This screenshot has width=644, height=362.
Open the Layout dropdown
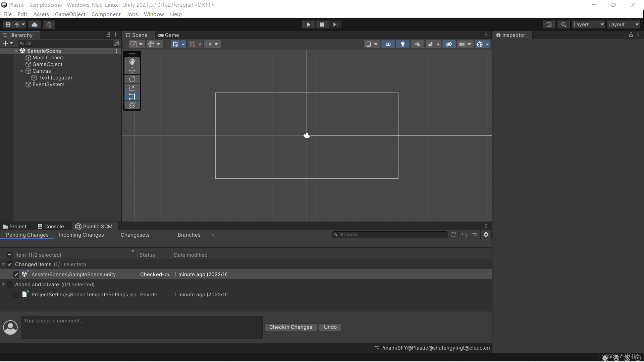point(623,24)
